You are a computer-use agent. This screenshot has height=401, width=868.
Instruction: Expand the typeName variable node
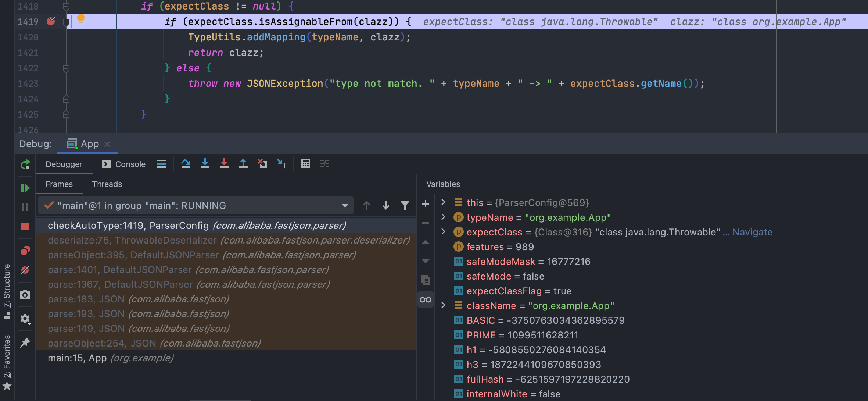tap(443, 217)
